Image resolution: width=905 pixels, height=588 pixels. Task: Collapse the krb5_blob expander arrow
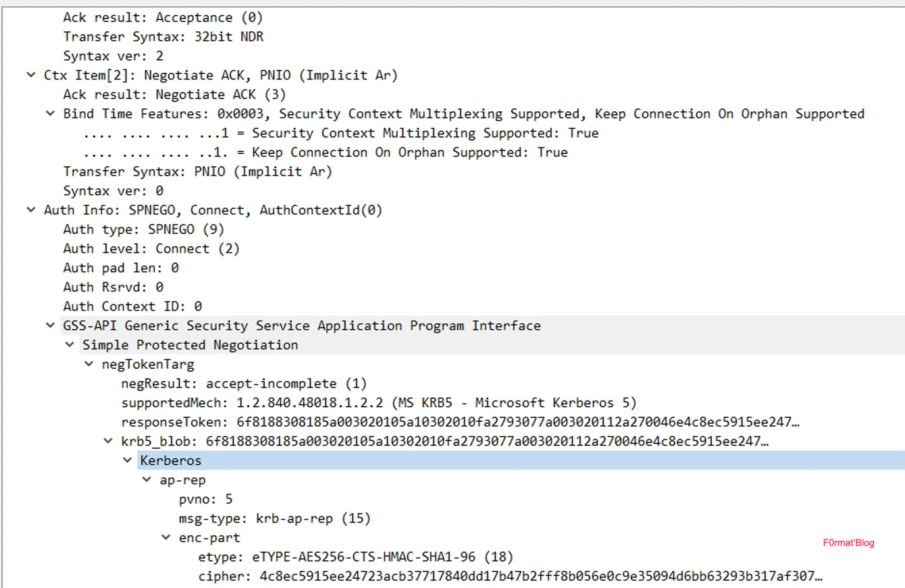click(108, 441)
